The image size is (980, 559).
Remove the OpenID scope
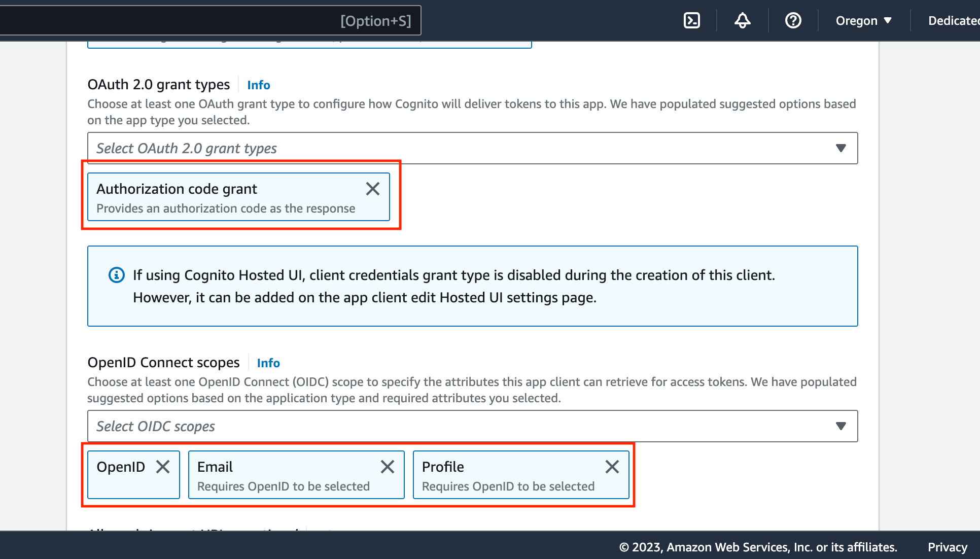(163, 466)
